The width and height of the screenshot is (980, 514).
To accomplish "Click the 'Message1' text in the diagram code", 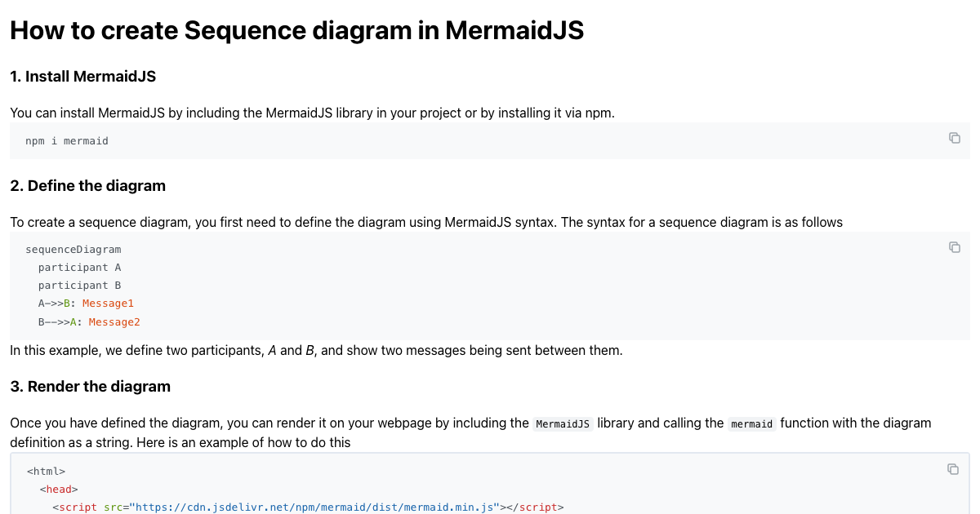I will click(x=109, y=303).
